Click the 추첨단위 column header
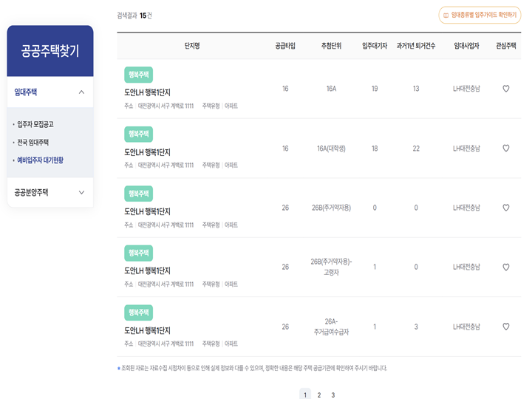The height and width of the screenshot is (399, 532). 331,46
